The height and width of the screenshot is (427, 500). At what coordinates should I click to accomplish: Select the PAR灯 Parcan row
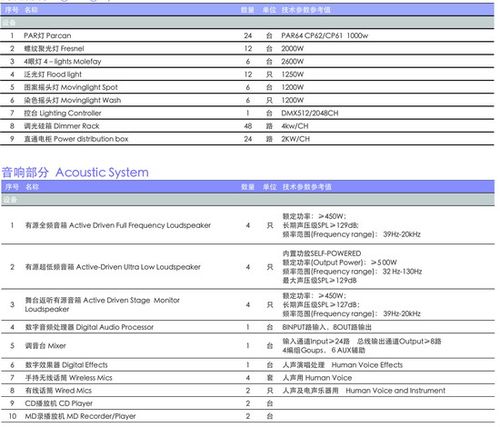click(247, 35)
